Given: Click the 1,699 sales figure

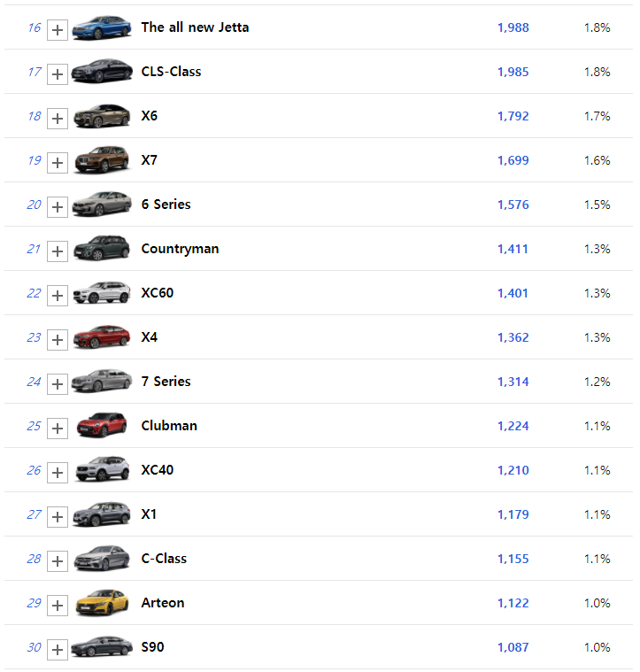Looking at the screenshot, I should [513, 161].
